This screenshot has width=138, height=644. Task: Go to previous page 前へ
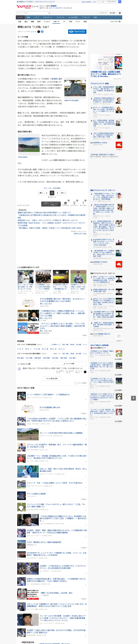point(41,193)
